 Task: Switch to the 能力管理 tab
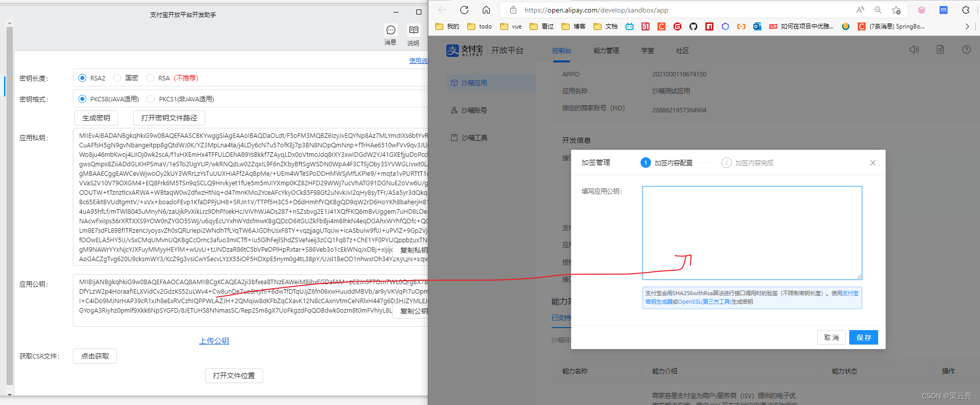click(x=606, y=50)
